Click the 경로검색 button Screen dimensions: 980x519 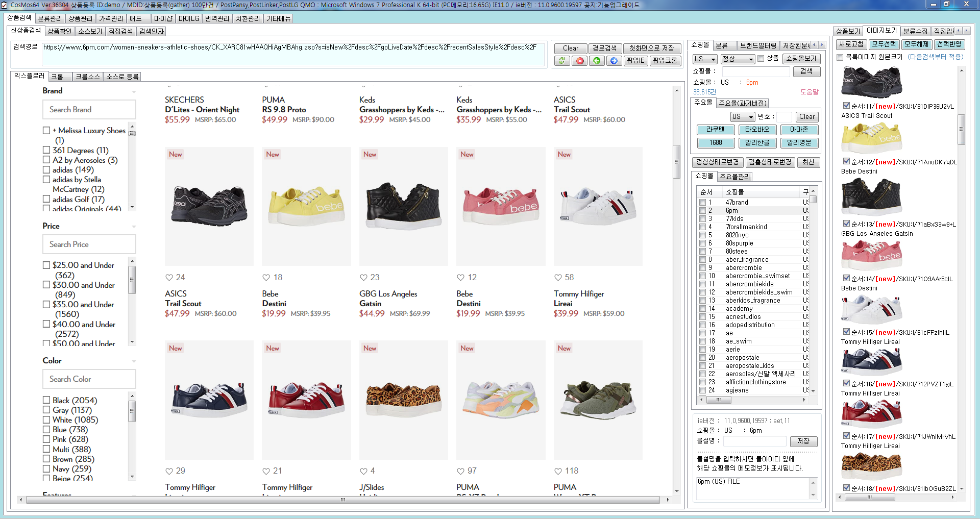tap(605, 48)
